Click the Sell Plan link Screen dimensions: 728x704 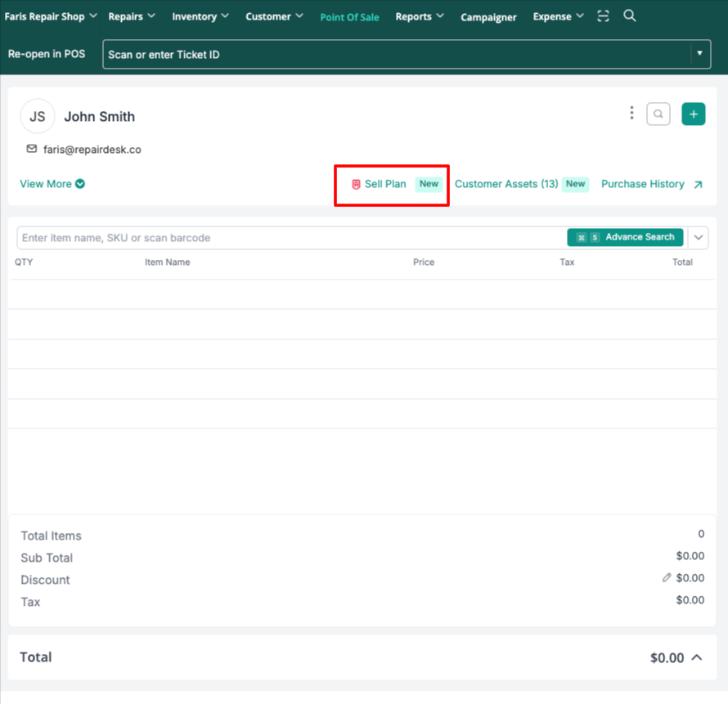(384, 184)
